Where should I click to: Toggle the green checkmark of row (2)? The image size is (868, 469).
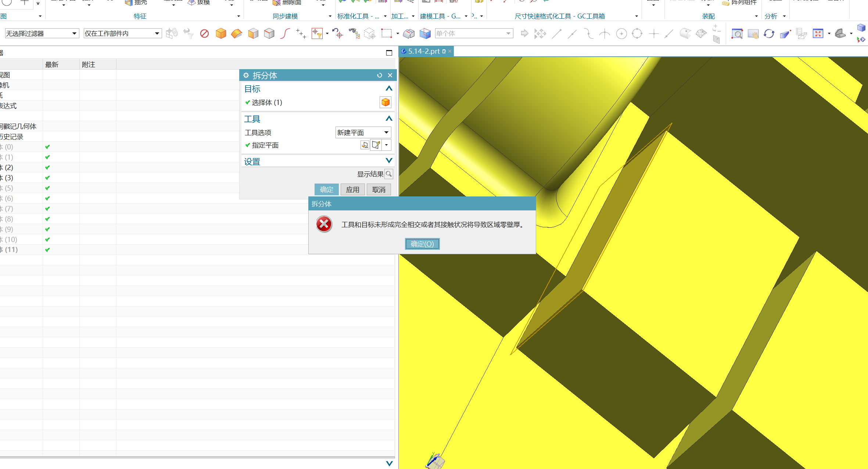tap(47, 167)
